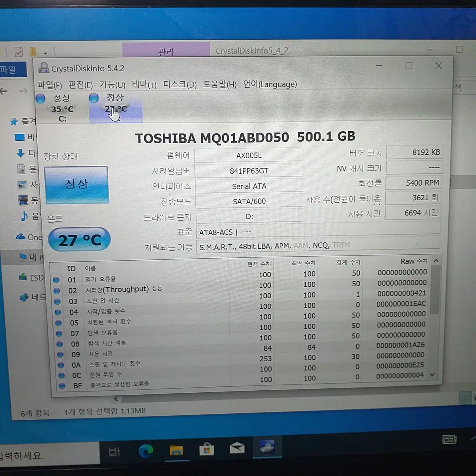Click status orb for attribute 03 스핀 업 시간
Screen dimensions: 476x476
tap(58, 301)
